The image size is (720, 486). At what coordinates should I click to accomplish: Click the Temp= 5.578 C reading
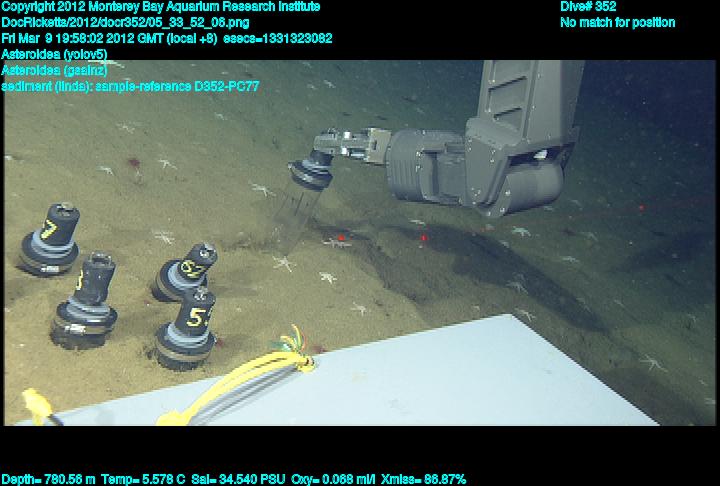143,480
